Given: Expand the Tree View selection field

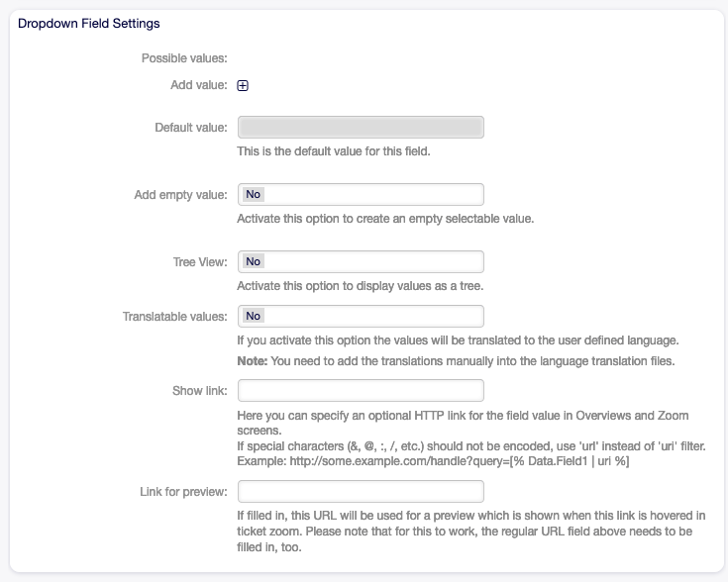Looking at the screenshot, I should coord(361,261).
